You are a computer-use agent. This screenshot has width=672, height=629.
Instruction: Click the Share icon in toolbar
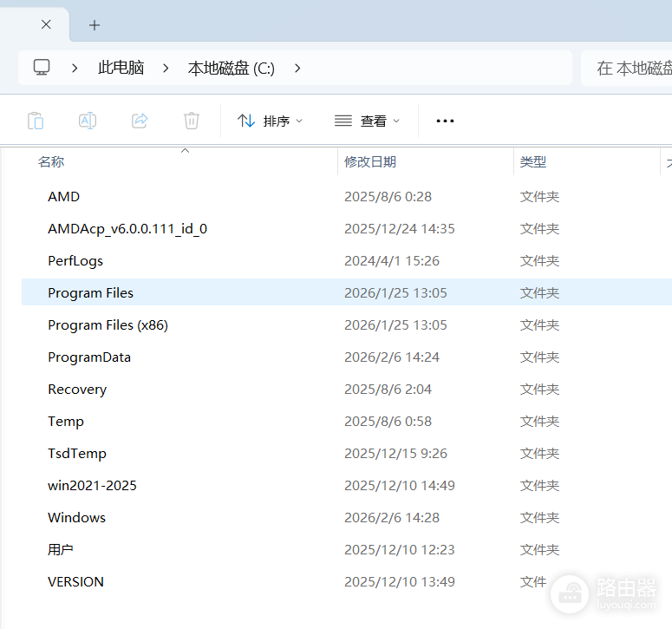coord(140,121)
